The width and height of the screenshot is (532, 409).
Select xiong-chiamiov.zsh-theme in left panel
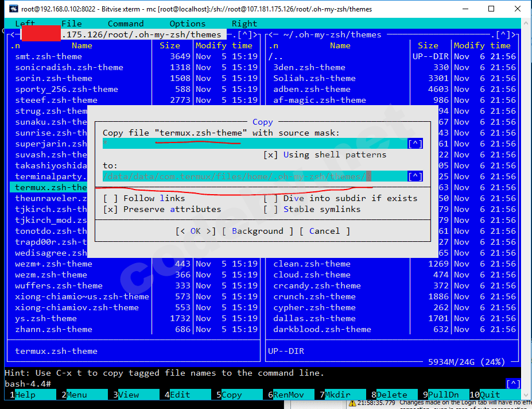point(77,307)
